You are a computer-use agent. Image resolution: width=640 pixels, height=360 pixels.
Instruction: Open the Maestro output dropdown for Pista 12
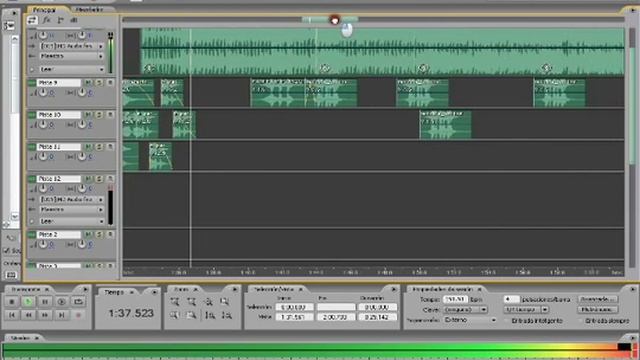pos(72,209)
